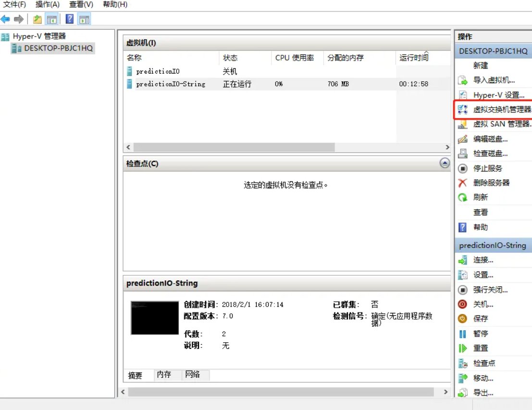Click the predictionIO-String VM preview thumbnail
Viewport: 532px width, 410px height.
pyautogui.click(x=155, y=318)
